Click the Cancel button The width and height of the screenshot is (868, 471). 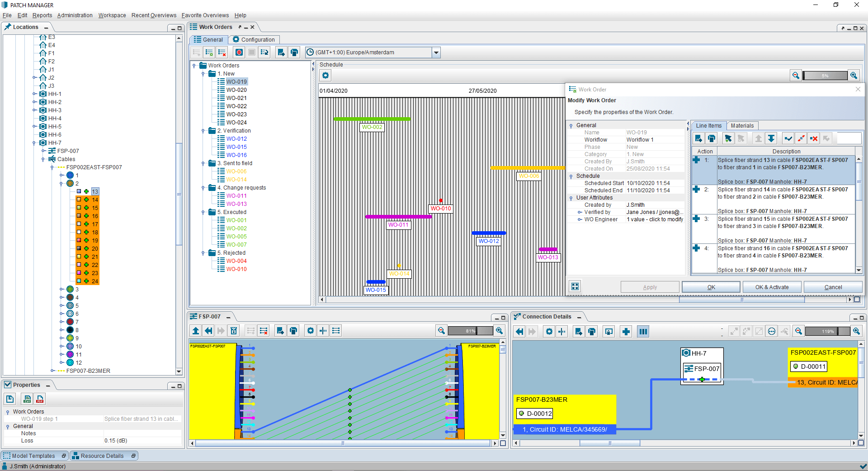[x=833, y=287]
